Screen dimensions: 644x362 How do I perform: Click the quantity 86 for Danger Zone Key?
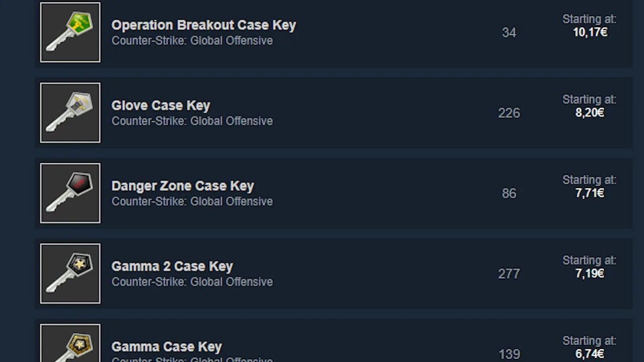coord(509,194)
